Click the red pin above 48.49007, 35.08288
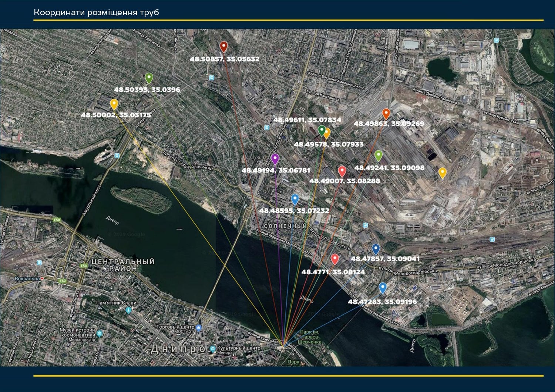Viewport: 555px width, 392px height. coord(342,171)
